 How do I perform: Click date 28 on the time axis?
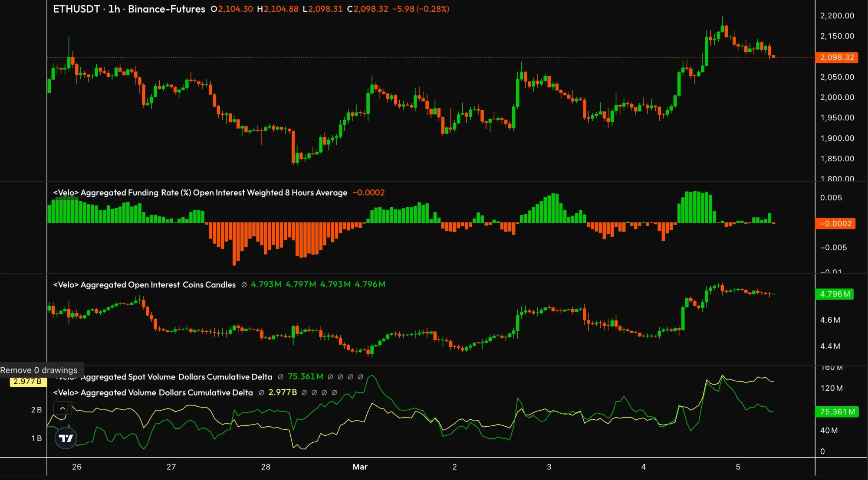click(x=266, y=467)
